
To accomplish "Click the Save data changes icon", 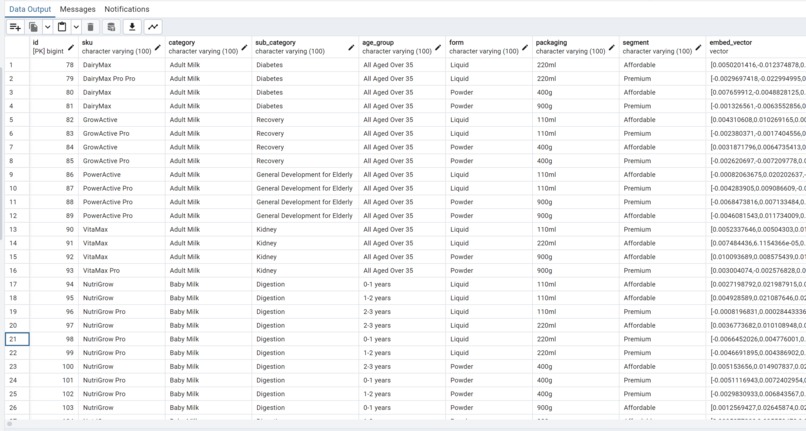I will (111, 27).
